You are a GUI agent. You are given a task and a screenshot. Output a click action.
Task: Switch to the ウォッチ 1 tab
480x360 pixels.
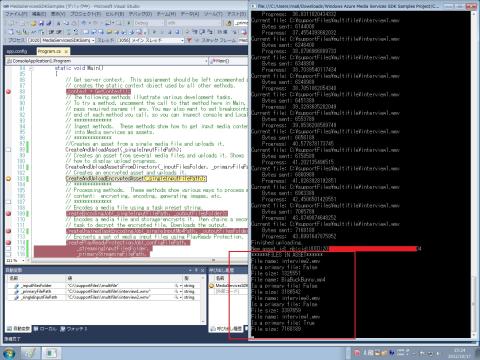pos(74,329)
